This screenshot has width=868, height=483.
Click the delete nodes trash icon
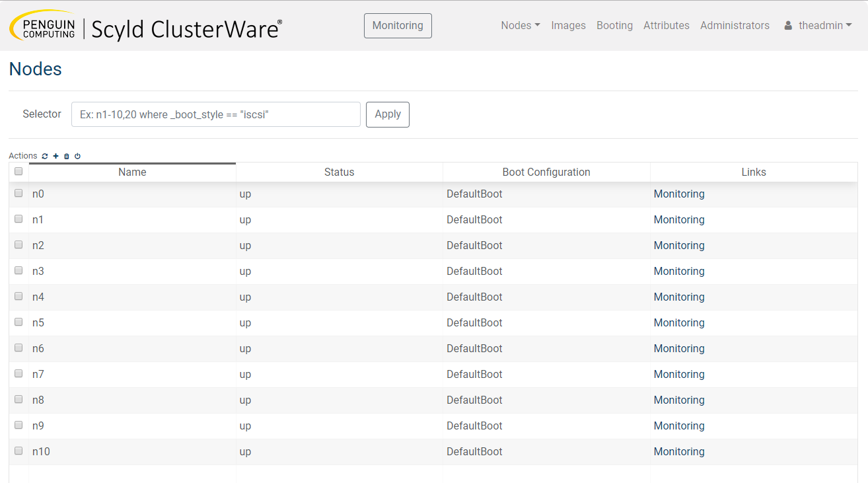point(67,156)
